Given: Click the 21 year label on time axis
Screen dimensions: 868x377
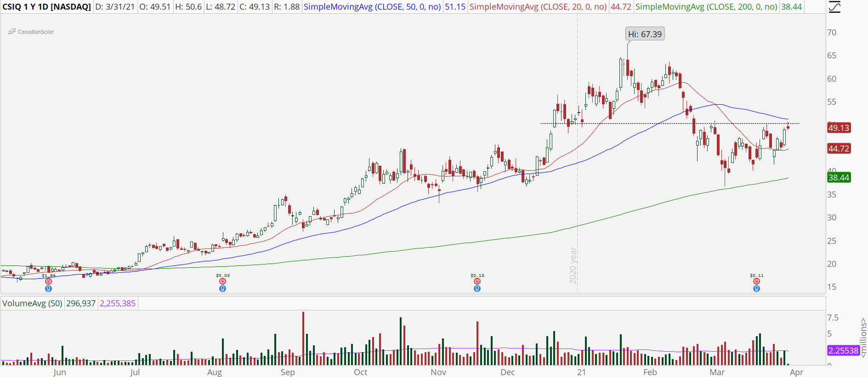Looking at the screenshot, I should (582, 372).
